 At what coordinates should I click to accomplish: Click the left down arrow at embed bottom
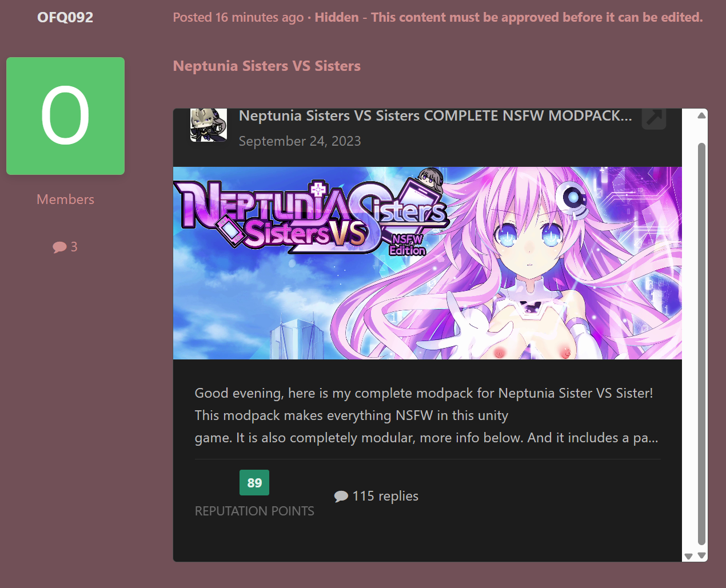[688, 556]
